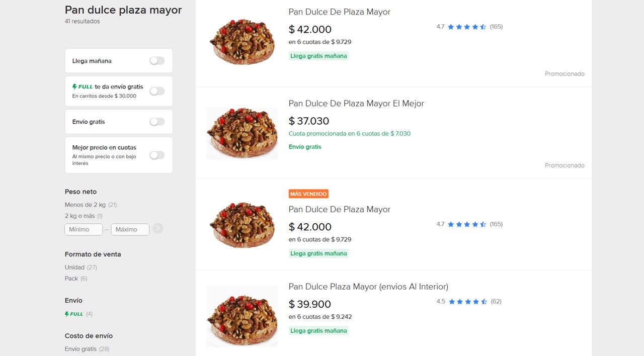Select the Menos de 2 kg filter

pyautogui.click(x=85, y=205)
